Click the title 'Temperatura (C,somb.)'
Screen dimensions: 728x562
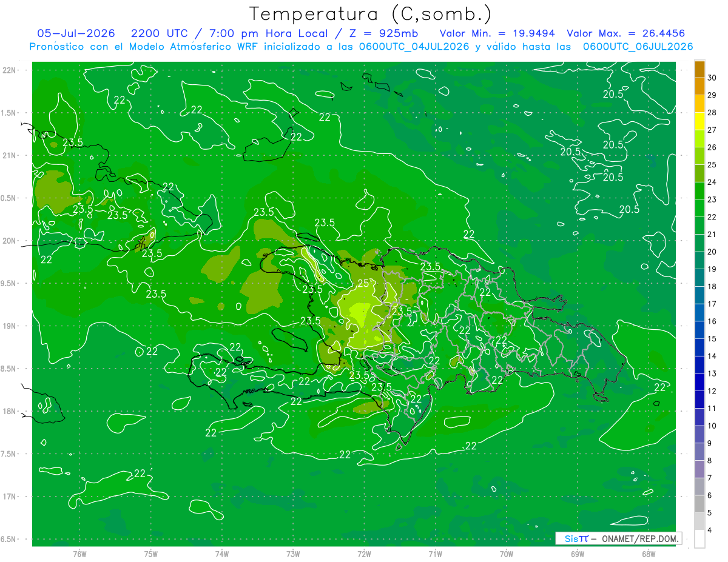coord(370,15)
